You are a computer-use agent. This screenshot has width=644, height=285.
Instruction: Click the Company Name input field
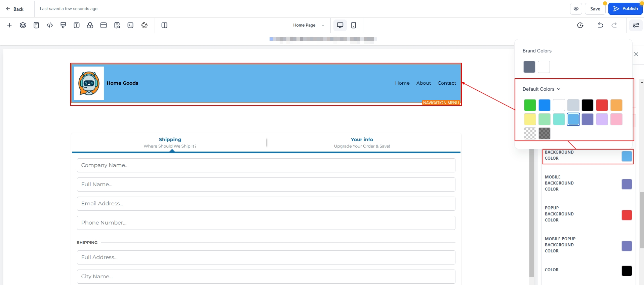point(266,165)
